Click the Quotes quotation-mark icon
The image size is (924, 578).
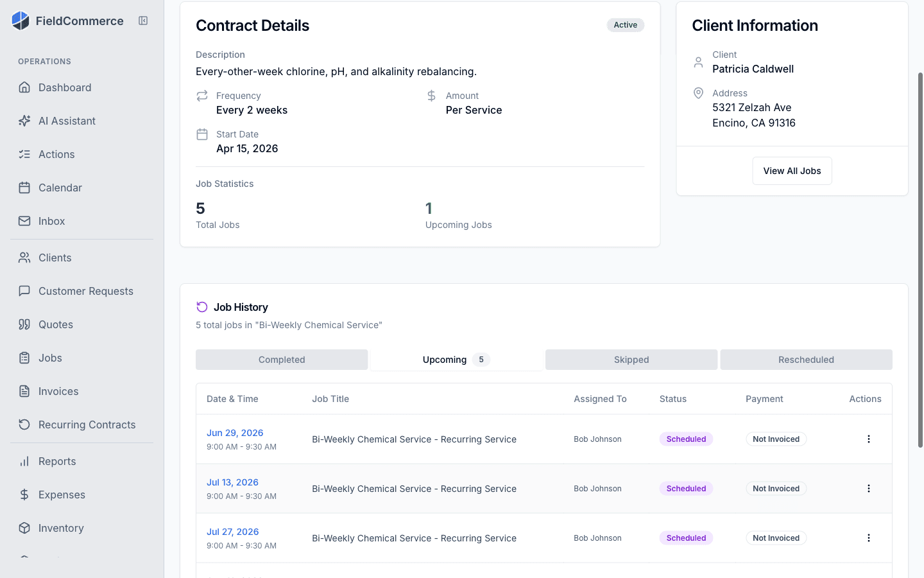click(24, 324)
